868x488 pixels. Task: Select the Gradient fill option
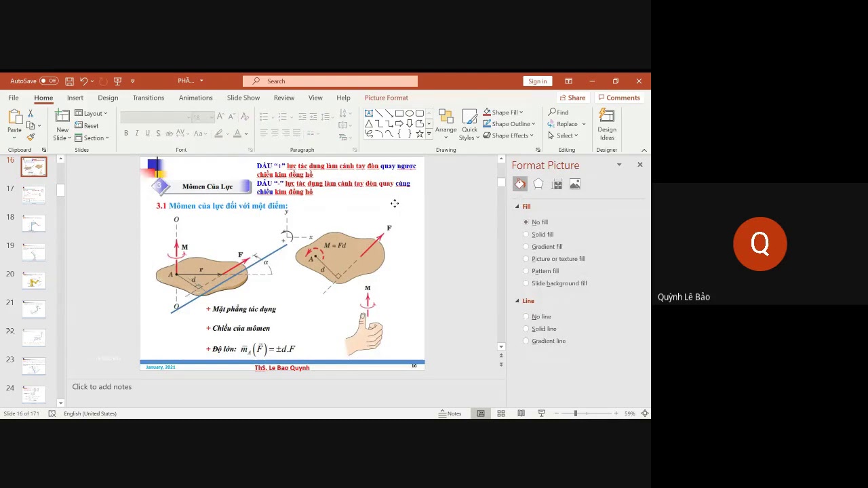pos(542,247)
